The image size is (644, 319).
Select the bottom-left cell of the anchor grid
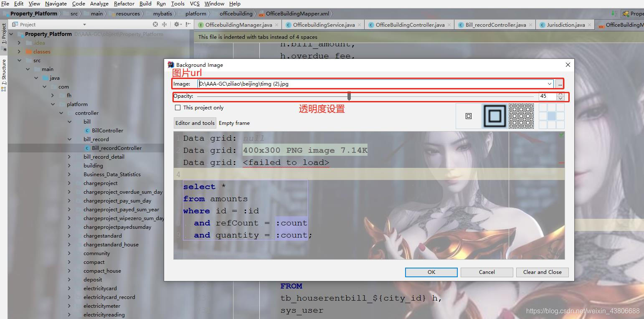pos(543,125)
